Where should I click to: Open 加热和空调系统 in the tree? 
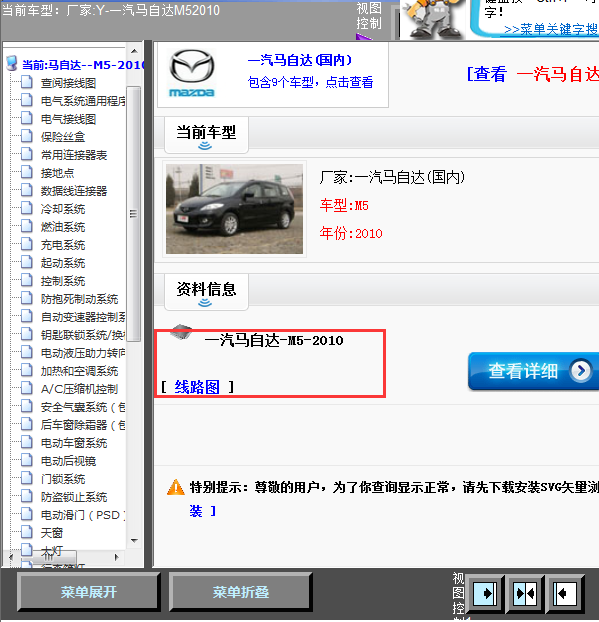pyautogui.click(x=79, y=371)
